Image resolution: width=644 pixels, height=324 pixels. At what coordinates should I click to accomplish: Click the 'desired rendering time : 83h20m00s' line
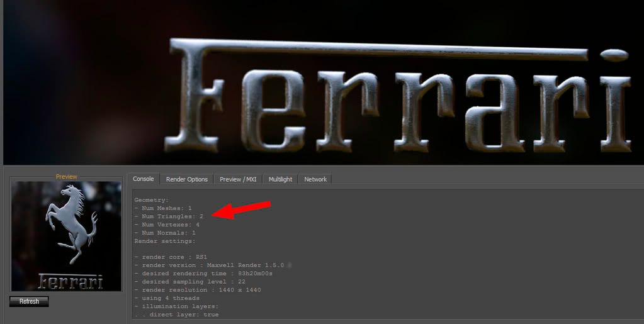203,274
